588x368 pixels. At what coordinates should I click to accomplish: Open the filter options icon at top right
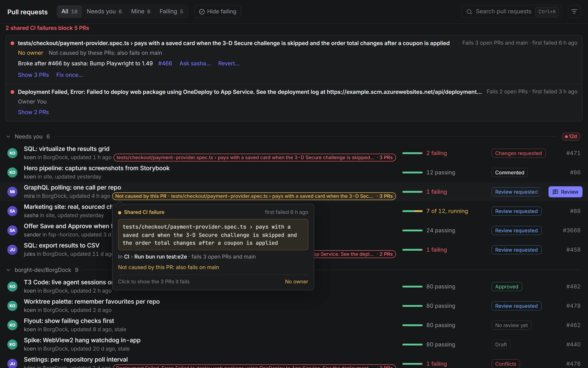pos(574,11)
